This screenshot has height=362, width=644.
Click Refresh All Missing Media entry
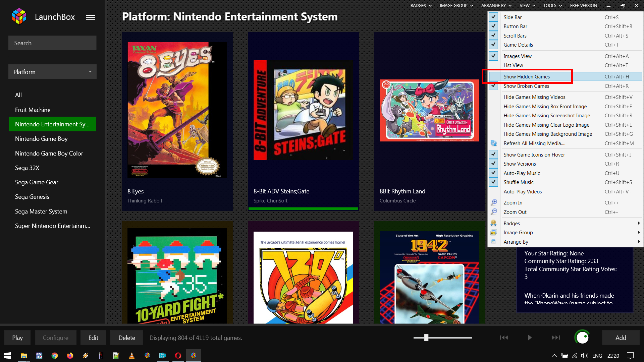coord(565,143)
